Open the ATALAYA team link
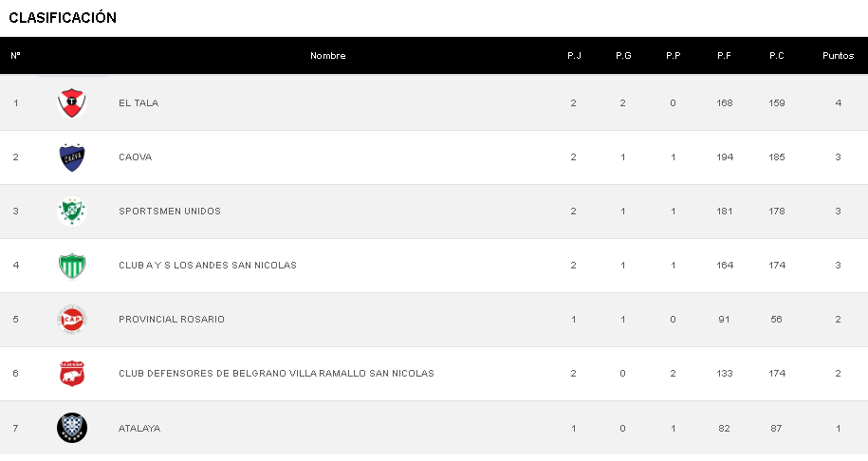Image resolution: width=868 pixels, height=461 pixels. coord(139,429)
